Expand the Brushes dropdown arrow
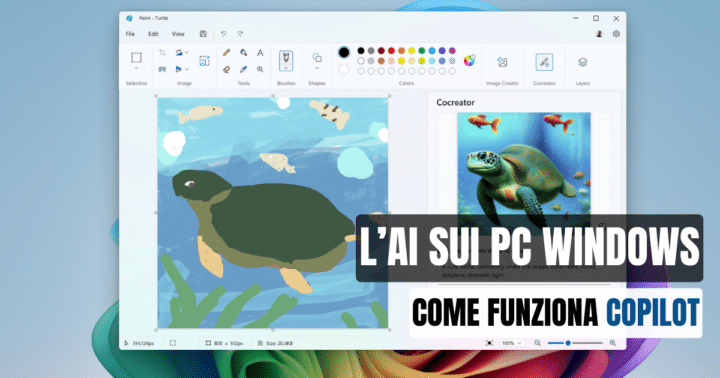This screenshot has width=720, height=378. 286,68
